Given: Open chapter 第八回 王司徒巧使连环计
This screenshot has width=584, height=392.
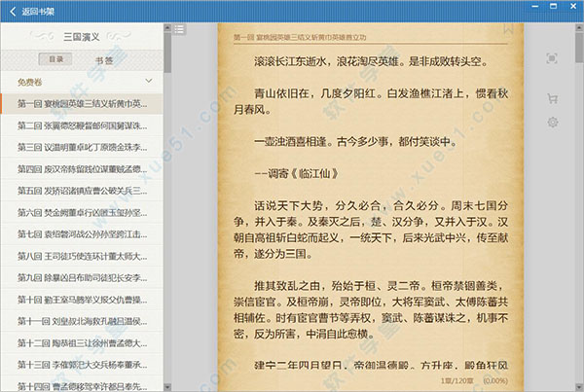Looking at the screenshot, I should (82, 257).
